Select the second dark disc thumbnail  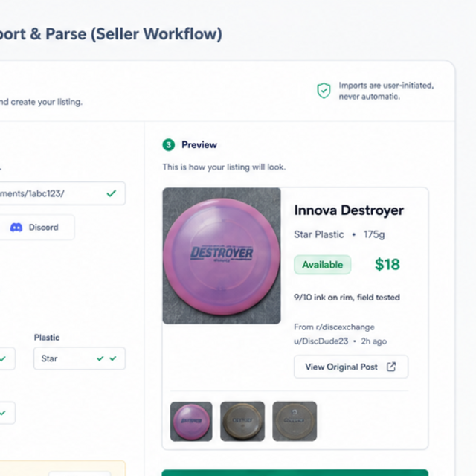click(x=242, y=421)
